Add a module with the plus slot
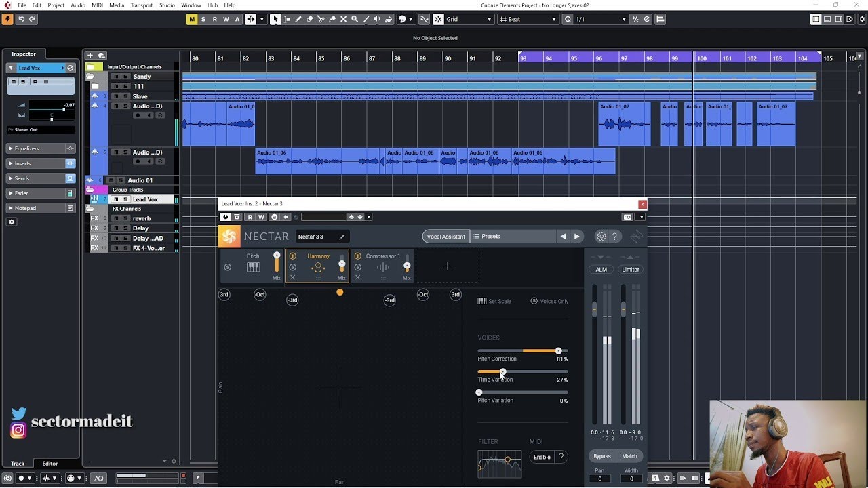 coord(448,266)
